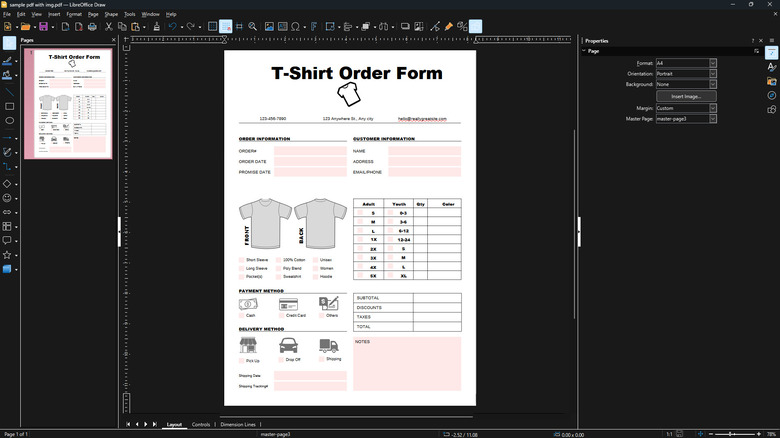Toggle helplines while moving button
780x438 pixels.
pos(240,27)
